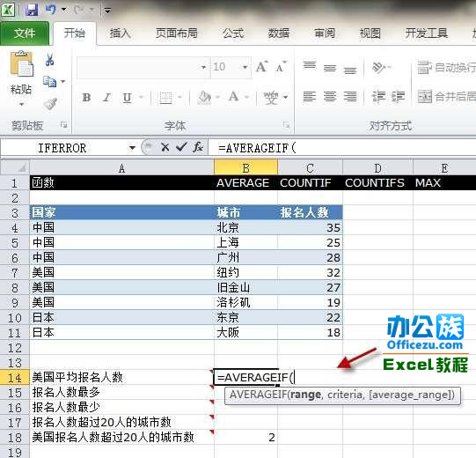476x458 pixels.
Task: Open the Undo history dropdown arrow
Action: point(64,10)
